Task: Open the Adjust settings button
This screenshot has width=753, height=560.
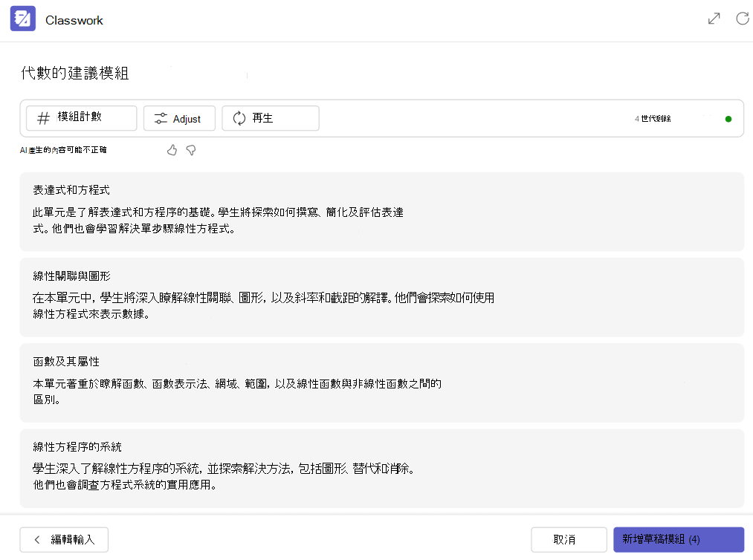Action: pyautogui.click(x=180, y=119)
